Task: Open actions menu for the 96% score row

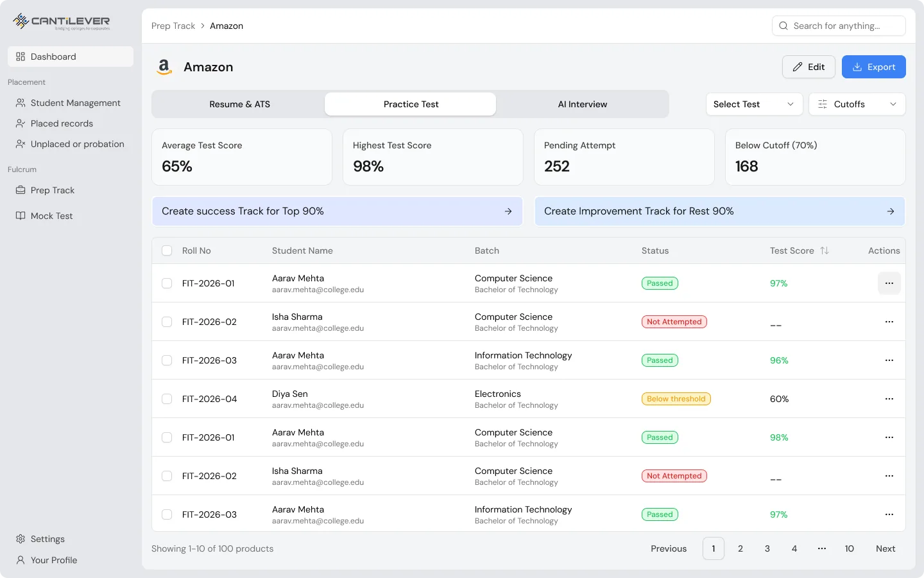Action: click(889, 360)
